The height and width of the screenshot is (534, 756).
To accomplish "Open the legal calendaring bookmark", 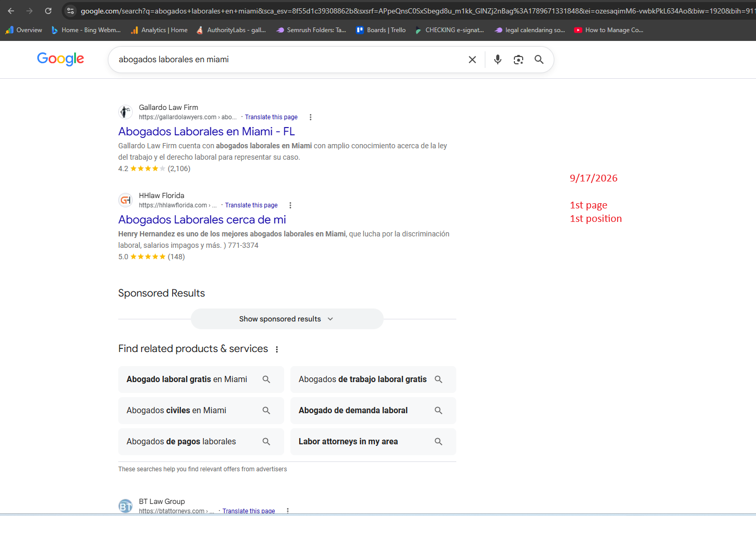I will click(530, 30).
